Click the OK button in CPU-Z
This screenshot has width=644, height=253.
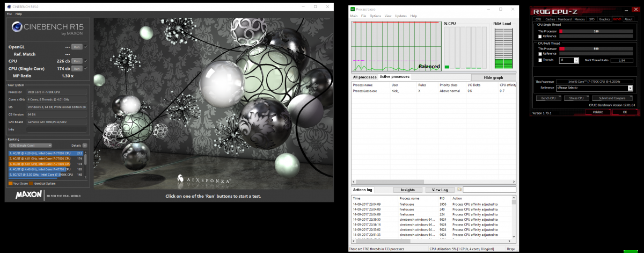point(625,112)
